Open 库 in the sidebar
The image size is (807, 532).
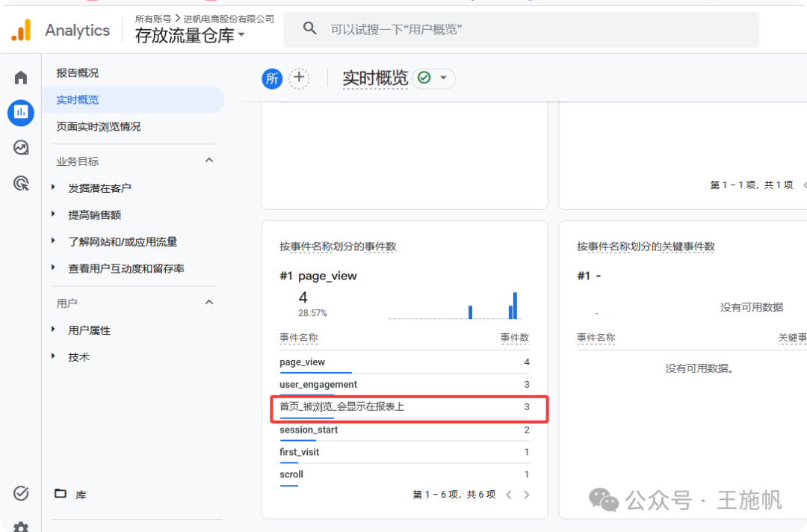[x=81, y=495]
